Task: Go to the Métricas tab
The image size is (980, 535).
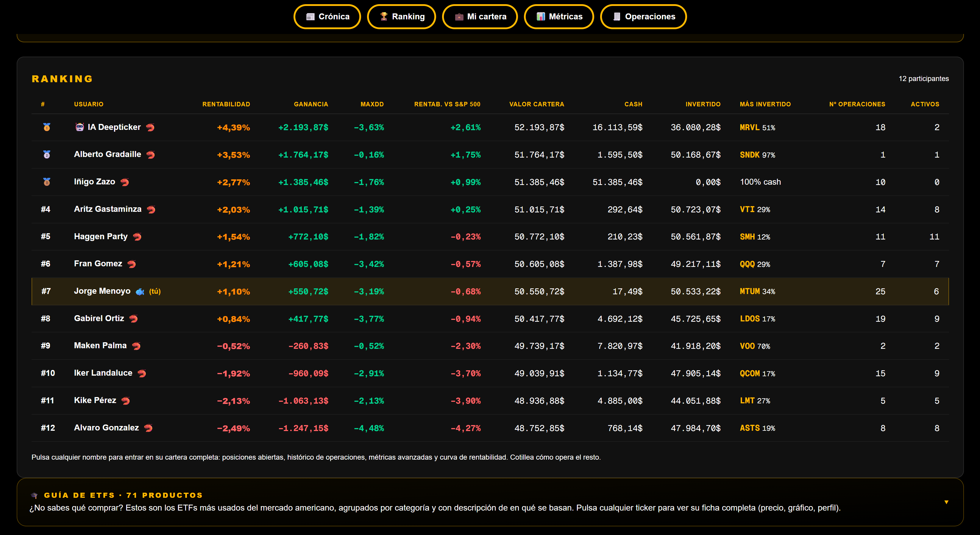Action: pyautogui.click(x=559, y=17)
